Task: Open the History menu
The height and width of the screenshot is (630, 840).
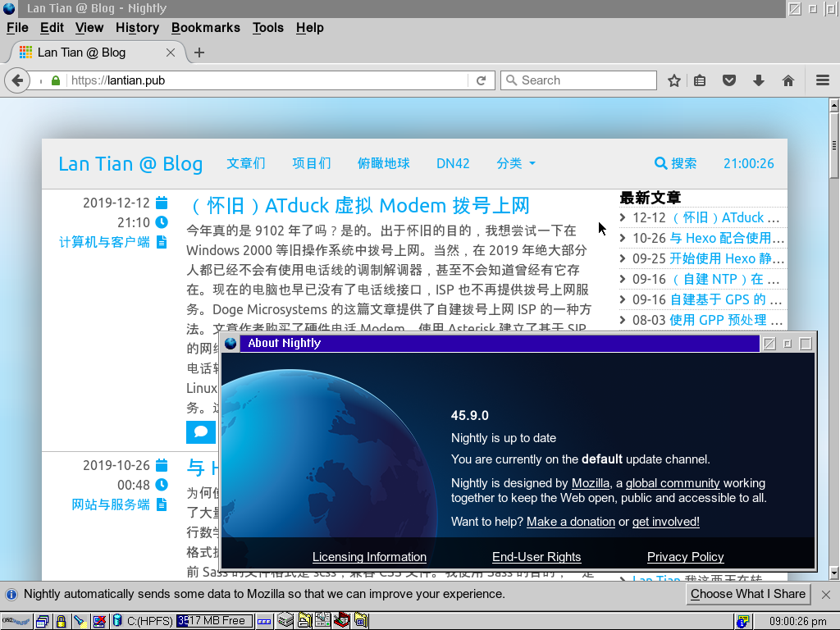Action: tap(137, 28)
